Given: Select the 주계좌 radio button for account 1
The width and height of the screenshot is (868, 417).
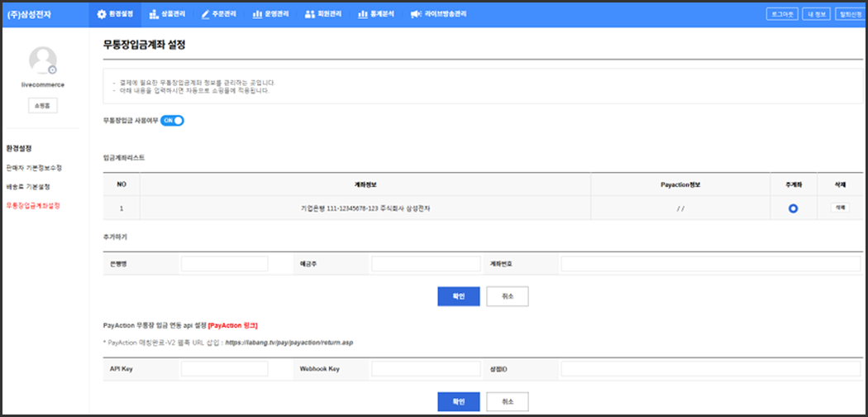Looking at the screenshot, I should 793,208.
